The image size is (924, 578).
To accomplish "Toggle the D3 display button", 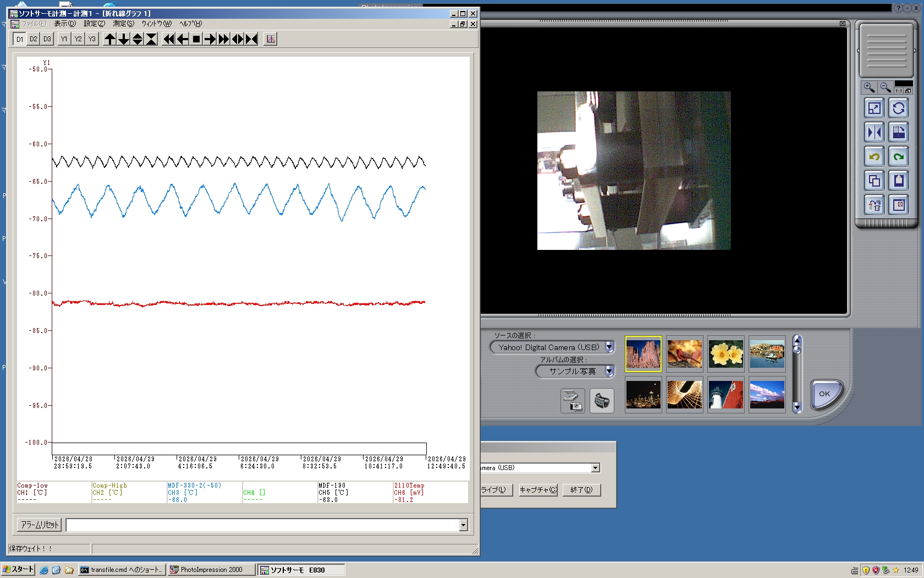I will (47, 39).
